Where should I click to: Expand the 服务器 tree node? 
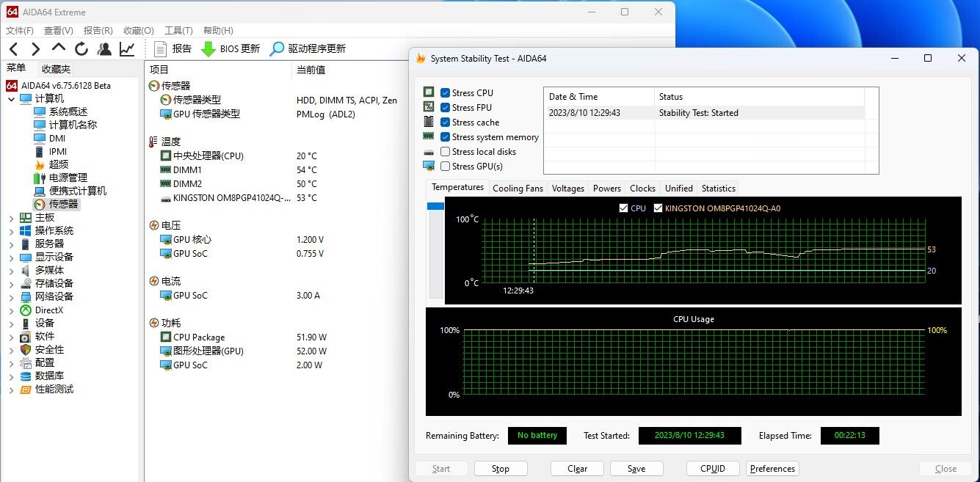pos(11,244)
